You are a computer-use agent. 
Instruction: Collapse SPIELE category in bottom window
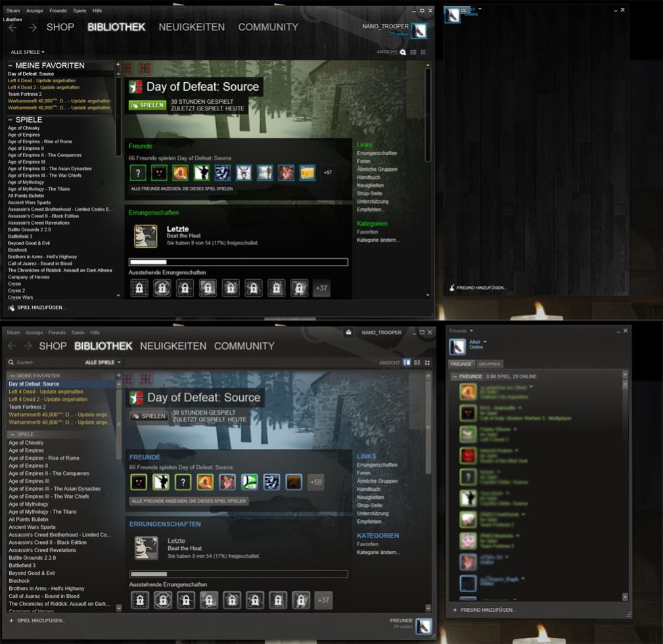(12, 434)
